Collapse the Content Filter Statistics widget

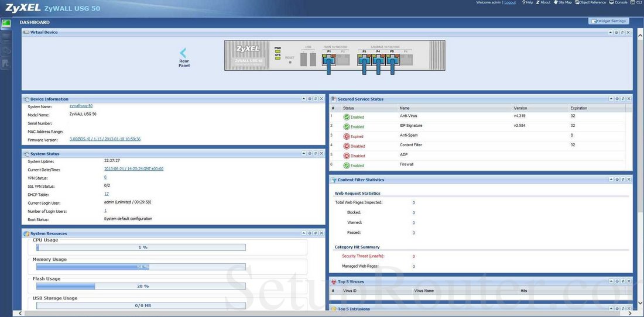[611, 180]
